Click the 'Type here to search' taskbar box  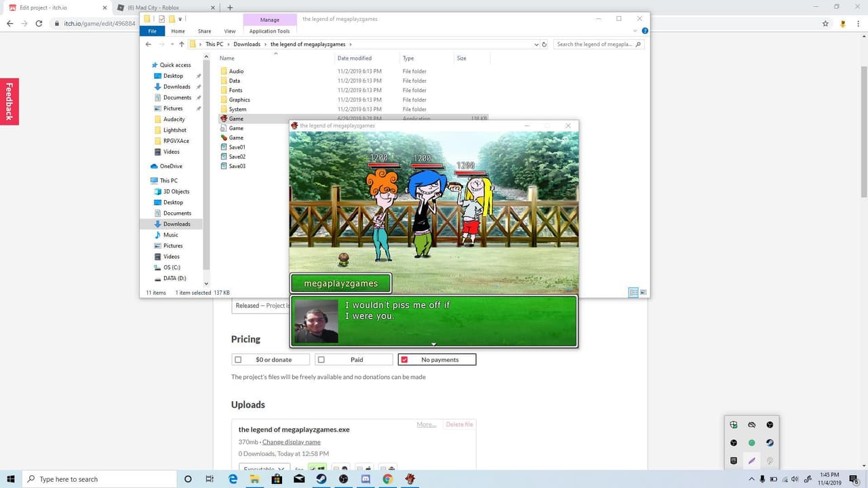pyautogui.click(x=98, y=479)
